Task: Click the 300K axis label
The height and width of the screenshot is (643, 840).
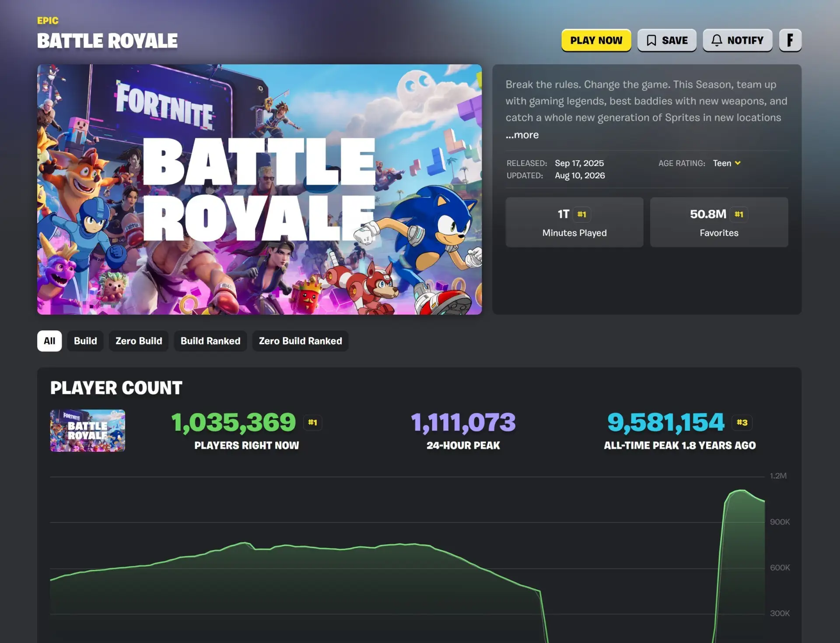Action: point(780,613)
